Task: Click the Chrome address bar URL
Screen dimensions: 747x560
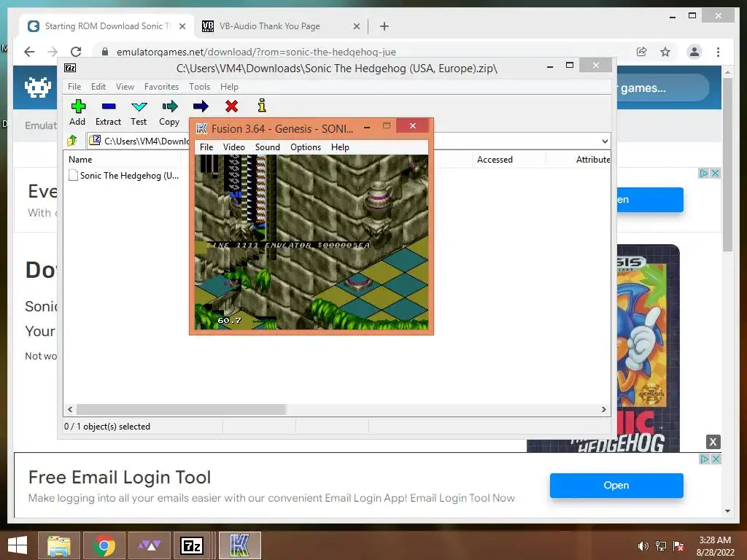Action: (x=256, y=52)
